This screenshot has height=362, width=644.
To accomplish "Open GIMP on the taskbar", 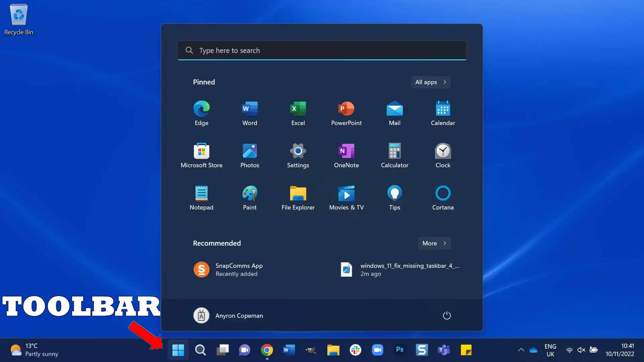I will (x=311, y=350).
